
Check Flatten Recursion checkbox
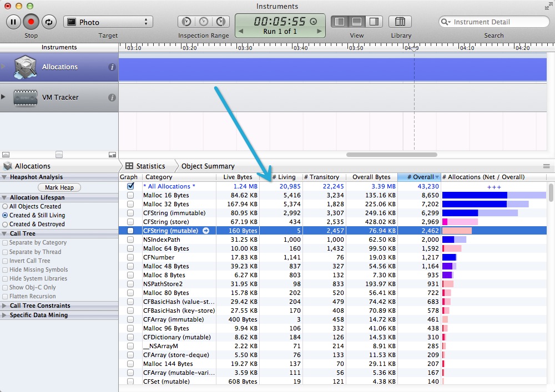pos(5,296)
